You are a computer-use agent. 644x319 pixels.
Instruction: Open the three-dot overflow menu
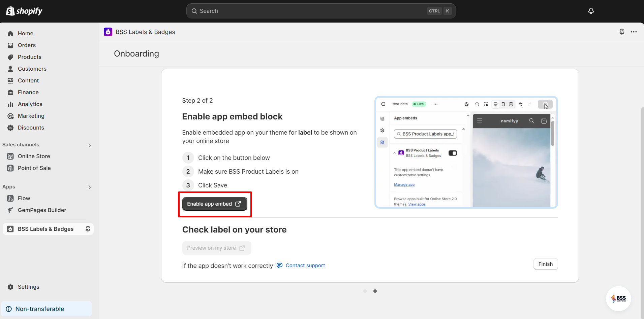(634, 32)
